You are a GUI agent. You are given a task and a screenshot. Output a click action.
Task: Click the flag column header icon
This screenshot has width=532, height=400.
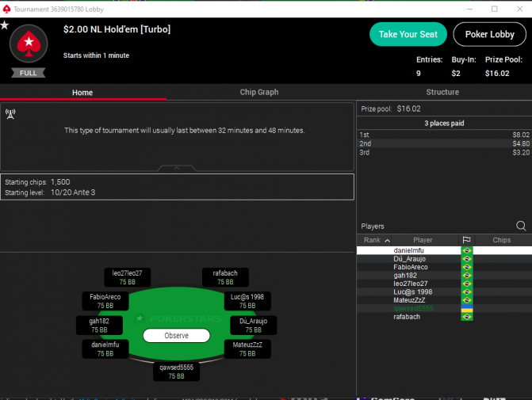(x=466, y=240)
